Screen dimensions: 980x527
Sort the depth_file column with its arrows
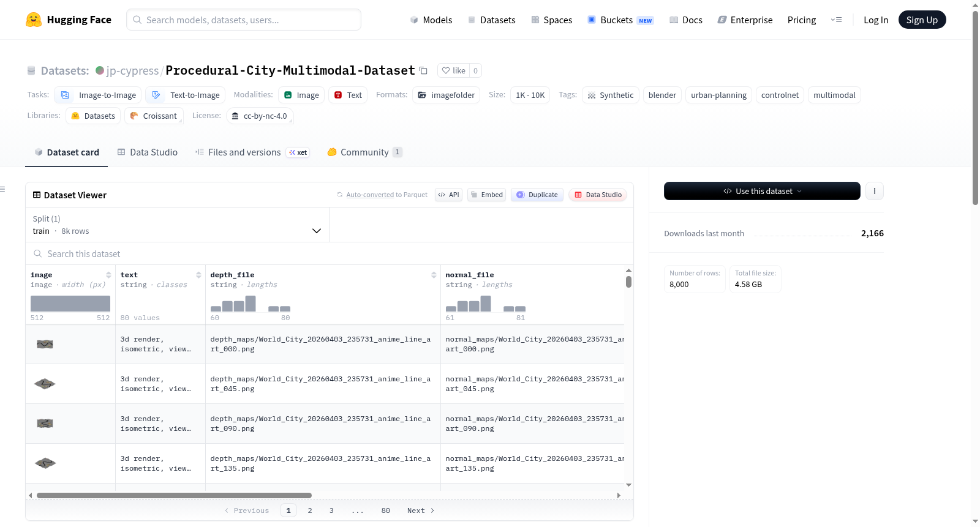pos(434,275)
